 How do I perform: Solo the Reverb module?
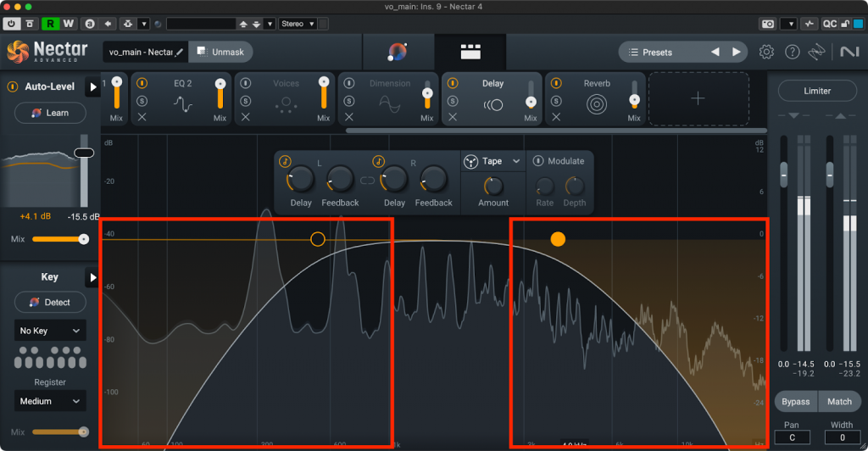click(x=556, y=101)
